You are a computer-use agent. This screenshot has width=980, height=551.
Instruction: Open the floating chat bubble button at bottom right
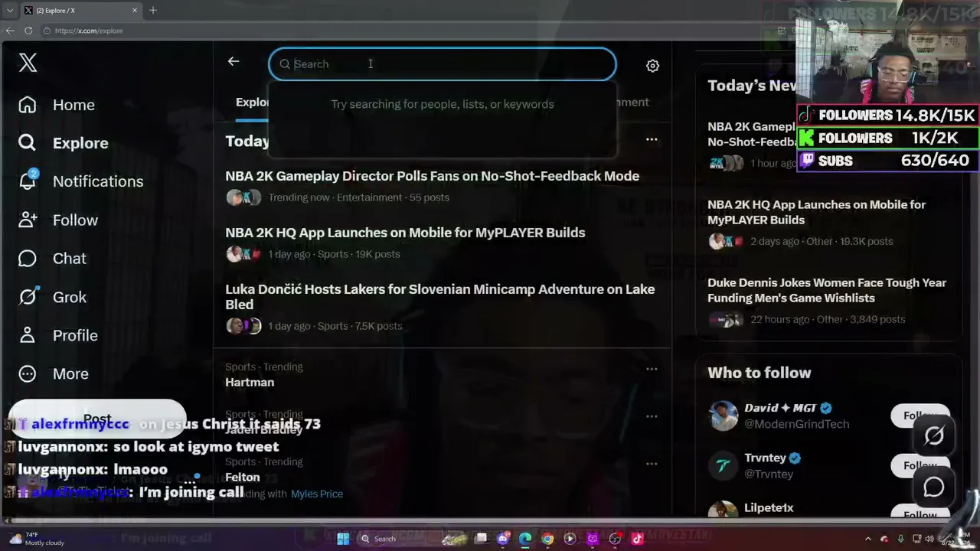pyautogui.click(x=933, y=487)
